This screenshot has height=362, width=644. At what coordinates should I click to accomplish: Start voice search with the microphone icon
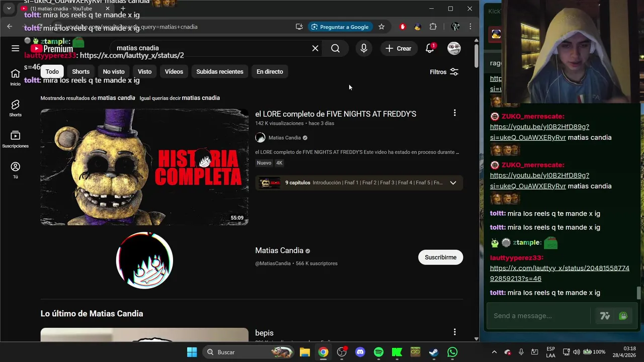364,48
